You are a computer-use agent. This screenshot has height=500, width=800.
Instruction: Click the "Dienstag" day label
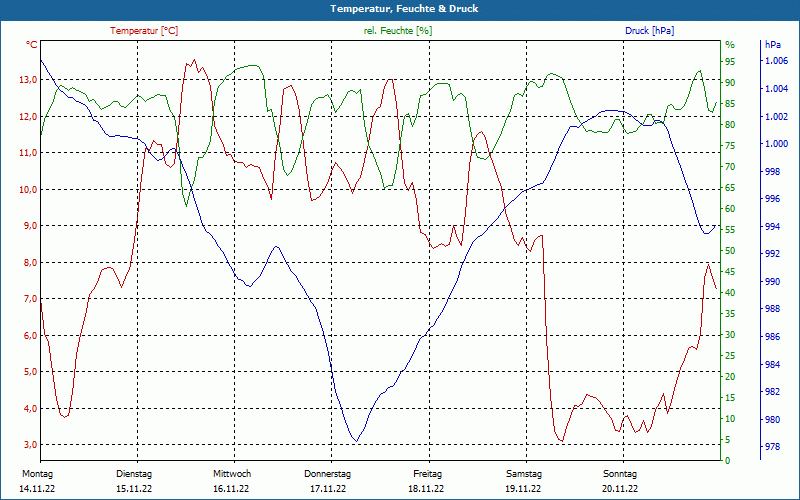[x=134, y=474]
